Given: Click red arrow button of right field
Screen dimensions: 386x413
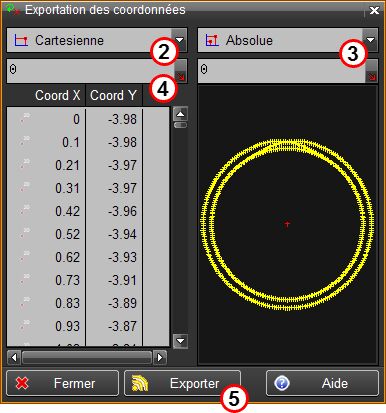Looking at the screenshot, I should coord(372,71).
